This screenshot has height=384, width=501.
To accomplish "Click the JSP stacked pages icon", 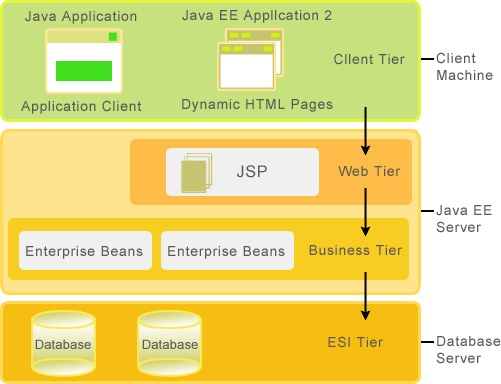I will [x=197, y=173].
